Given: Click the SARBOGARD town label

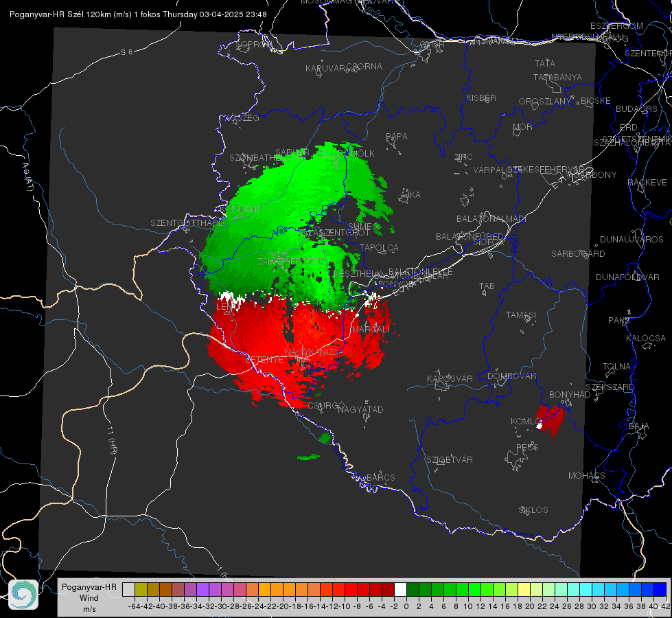Looking at the screenshot, I should coord(578,254).
